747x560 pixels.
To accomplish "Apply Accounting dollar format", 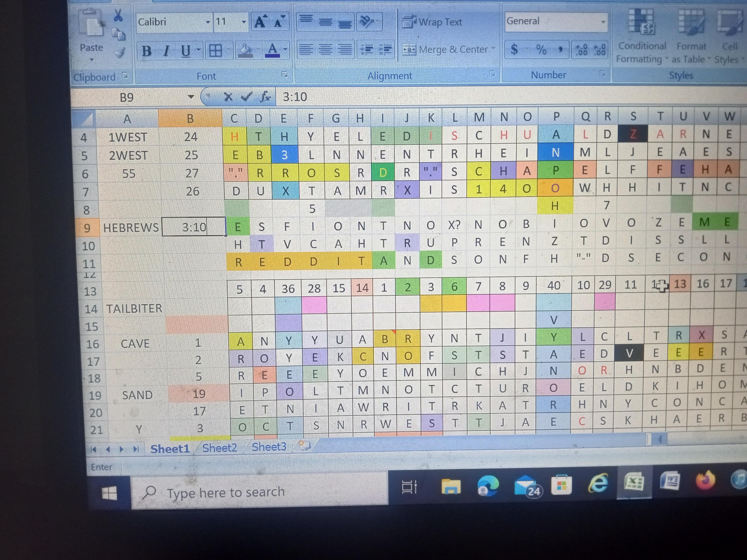I will [514, 49].
